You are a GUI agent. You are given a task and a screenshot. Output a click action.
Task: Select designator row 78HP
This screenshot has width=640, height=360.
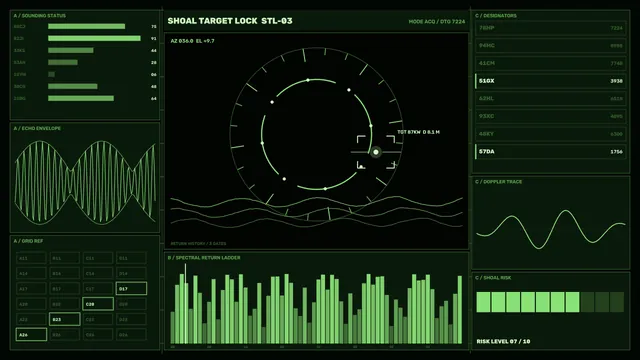point(550,28)
